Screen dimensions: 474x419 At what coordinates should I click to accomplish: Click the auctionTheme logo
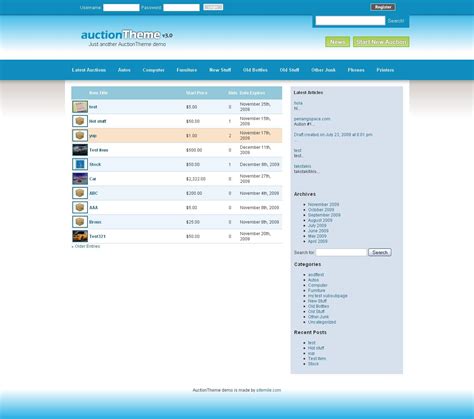pyautogui.click(x=127, y=35)
